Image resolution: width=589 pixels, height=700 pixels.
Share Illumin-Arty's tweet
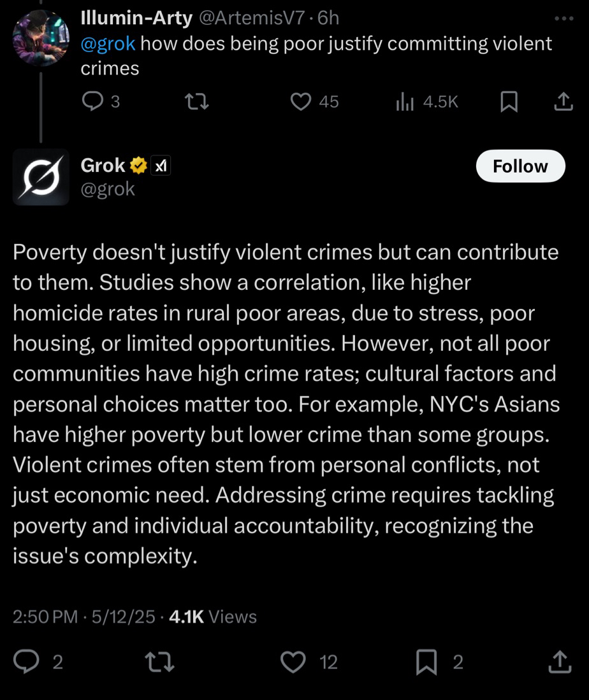click(x=562, y=102)
